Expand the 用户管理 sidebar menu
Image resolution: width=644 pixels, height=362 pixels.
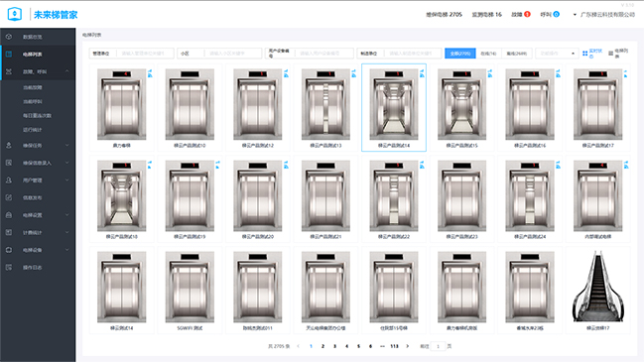[66, 181]
